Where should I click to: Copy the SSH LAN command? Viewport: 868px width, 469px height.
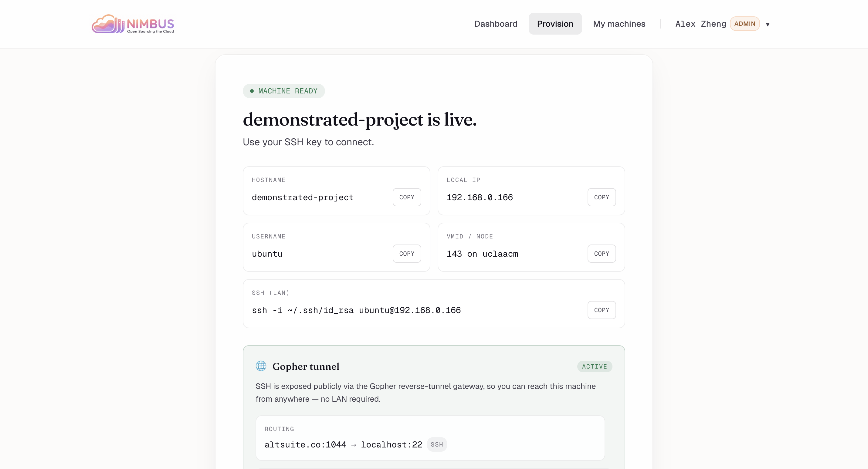pos(601,310)
